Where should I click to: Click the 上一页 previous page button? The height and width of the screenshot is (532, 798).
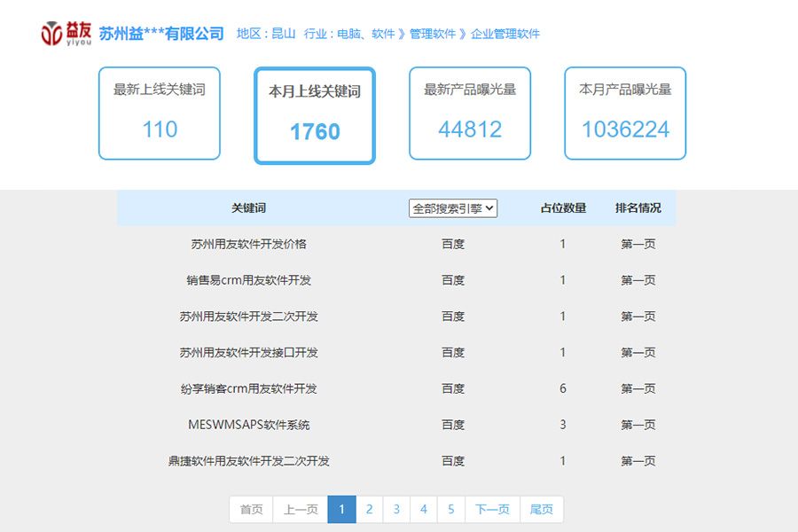[x=301, y=509]
